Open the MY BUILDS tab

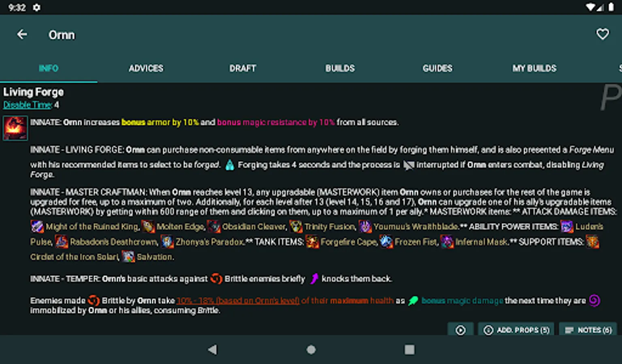point(534,68)
